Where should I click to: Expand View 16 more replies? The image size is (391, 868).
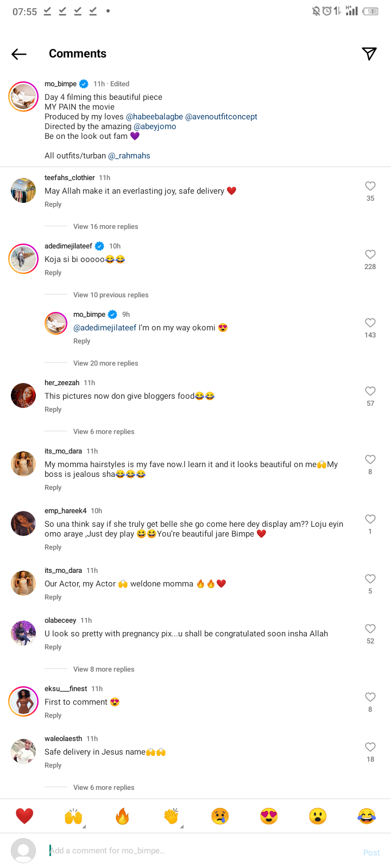pos(105,227)
